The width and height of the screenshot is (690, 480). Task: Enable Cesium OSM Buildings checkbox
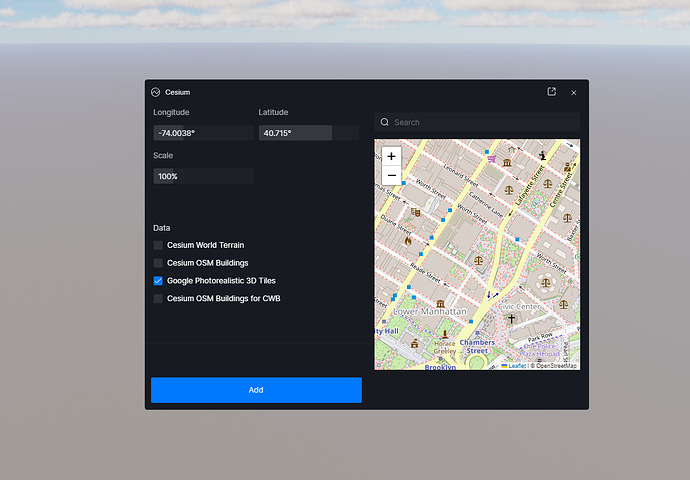click(x=158, y=263)
